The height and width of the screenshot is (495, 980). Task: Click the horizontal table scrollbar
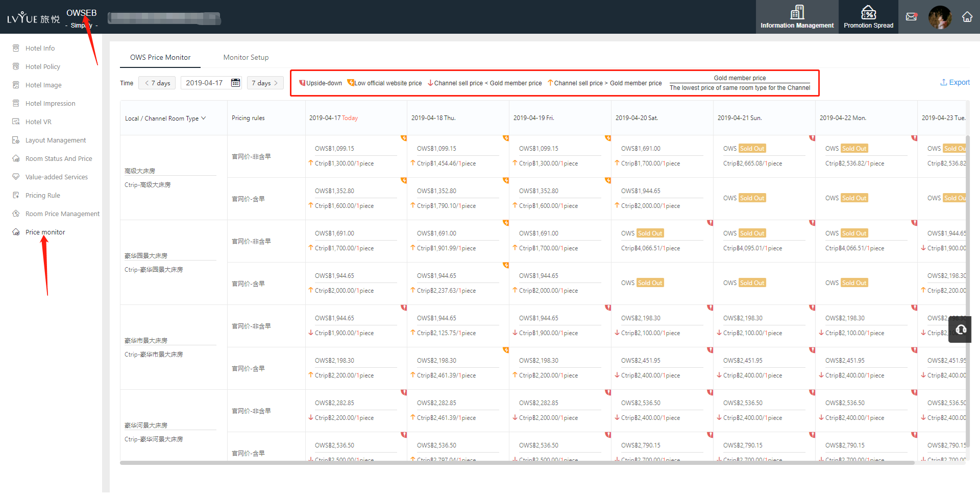click(517, 463)
